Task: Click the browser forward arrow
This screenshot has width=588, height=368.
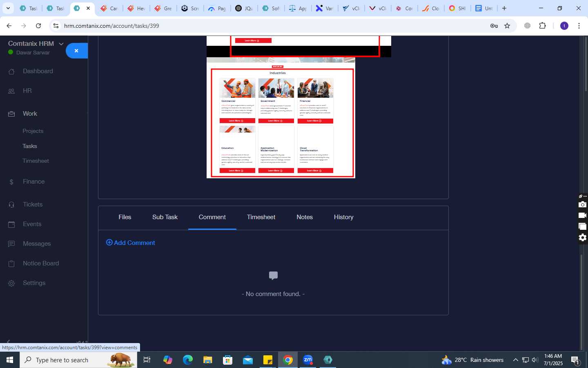Action: tap(24, 26)
